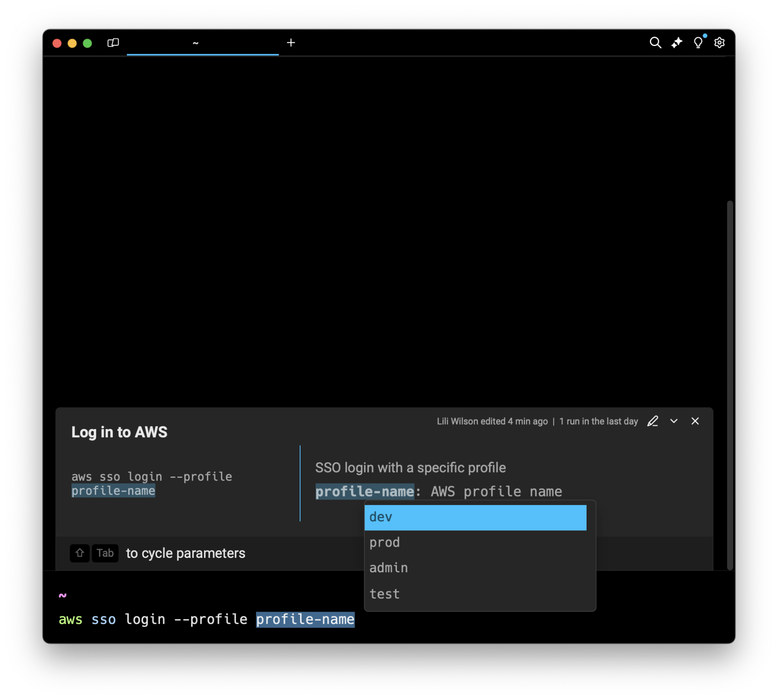This screenshot has width=778, height=700.
Task: Click the Tab key hint button
Action: 105,553
